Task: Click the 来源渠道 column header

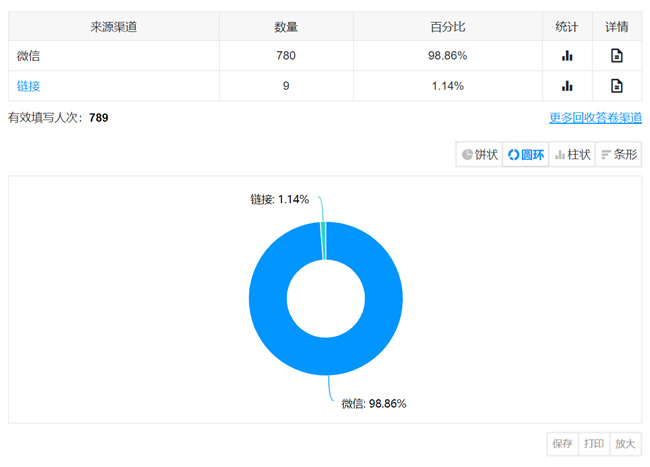Action: (112, 26)
